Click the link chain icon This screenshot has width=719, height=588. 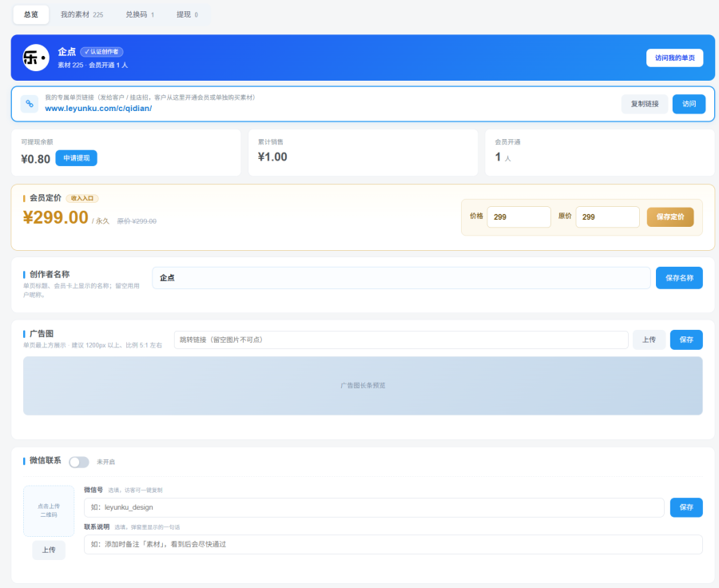(30, 104)
